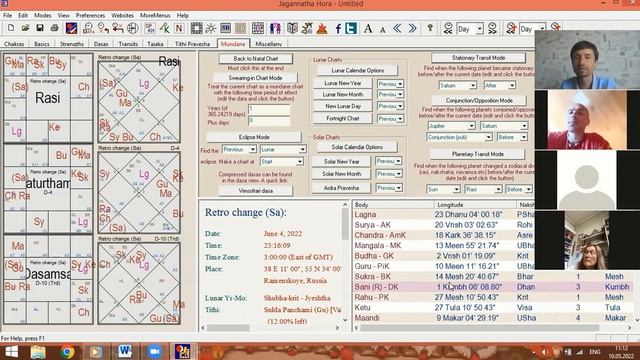Click the double right chevron toolbar icon

click(x=413, y=28)
